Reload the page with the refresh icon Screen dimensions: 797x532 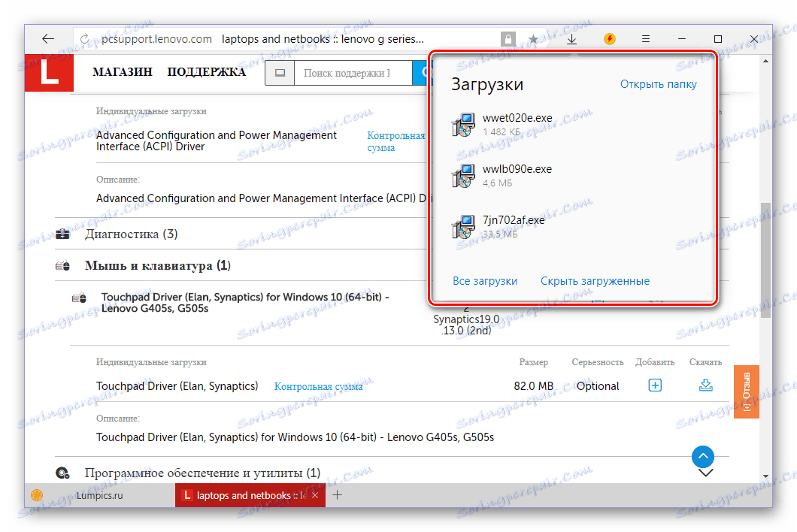[x=85, y=38]
